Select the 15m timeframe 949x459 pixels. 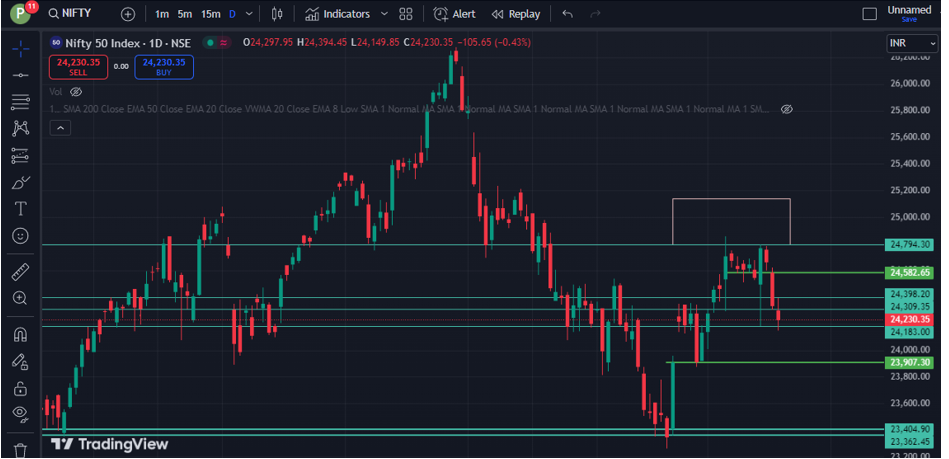point(211,14)
